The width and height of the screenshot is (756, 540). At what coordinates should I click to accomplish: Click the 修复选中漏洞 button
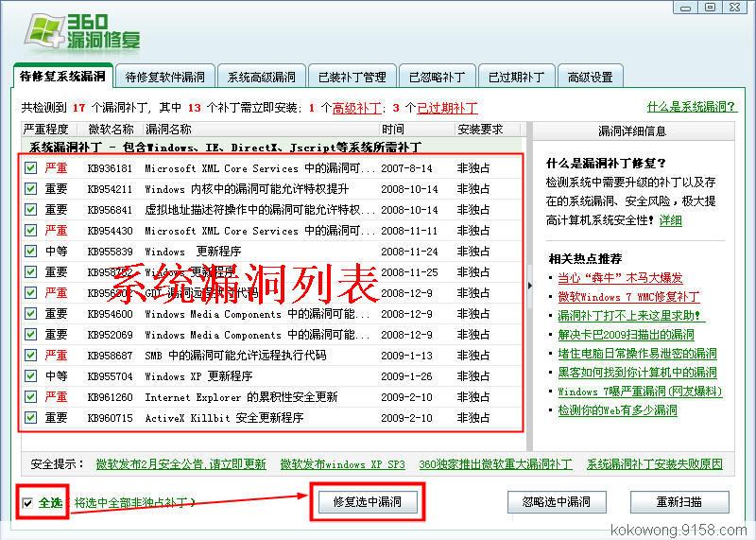coord(367,502)
